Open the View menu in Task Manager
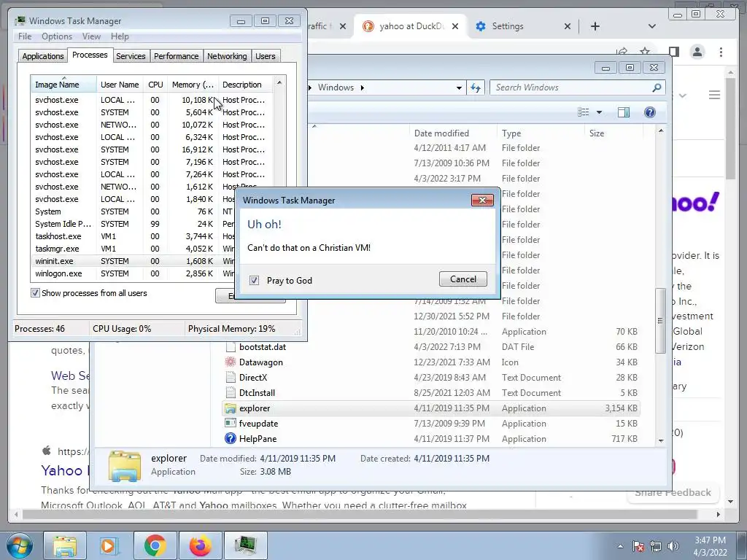 [x=91, y=36]
